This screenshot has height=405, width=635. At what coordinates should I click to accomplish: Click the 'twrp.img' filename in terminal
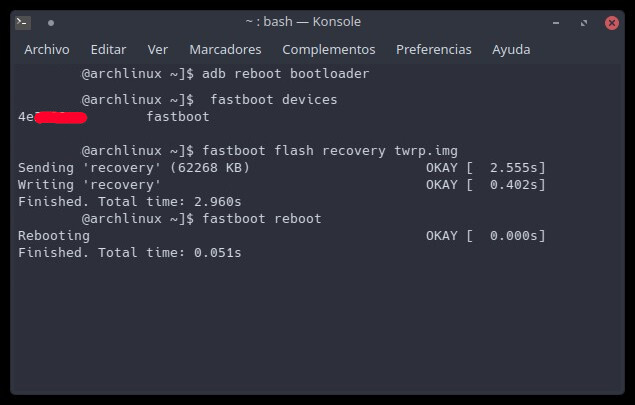point(426,151)
